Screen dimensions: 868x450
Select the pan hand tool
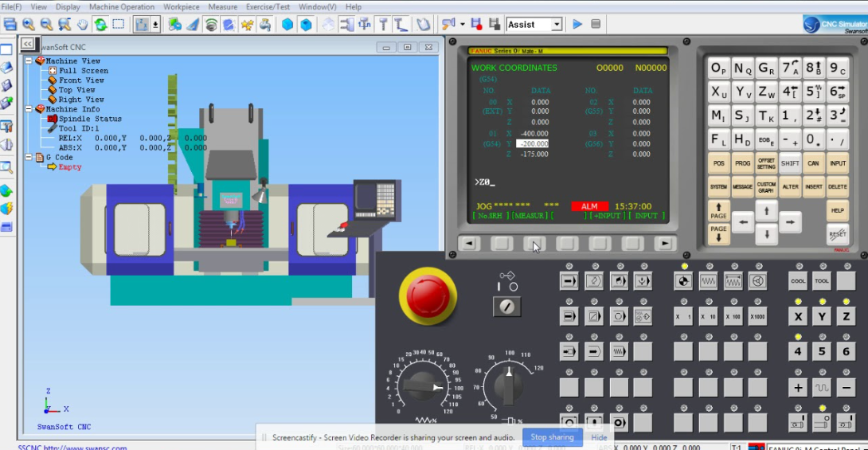(x=83, y=25)
